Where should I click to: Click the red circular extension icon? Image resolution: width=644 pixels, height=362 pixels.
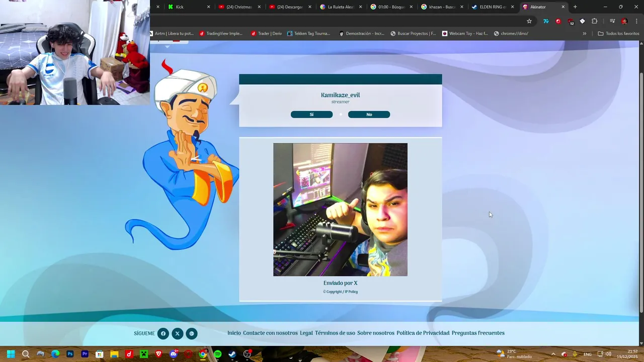[558, 21]
